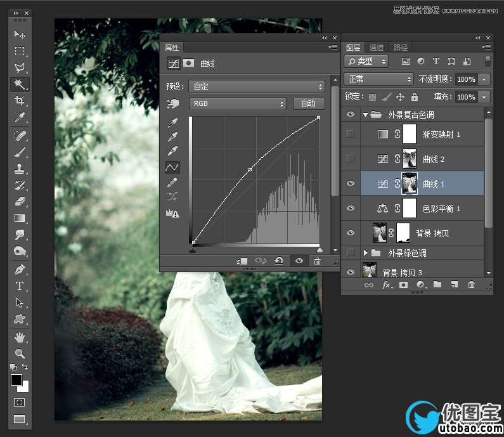The image size is (504, 437).
Task: Reset curves adjustment to defaults icon
Action: (278, 261)
